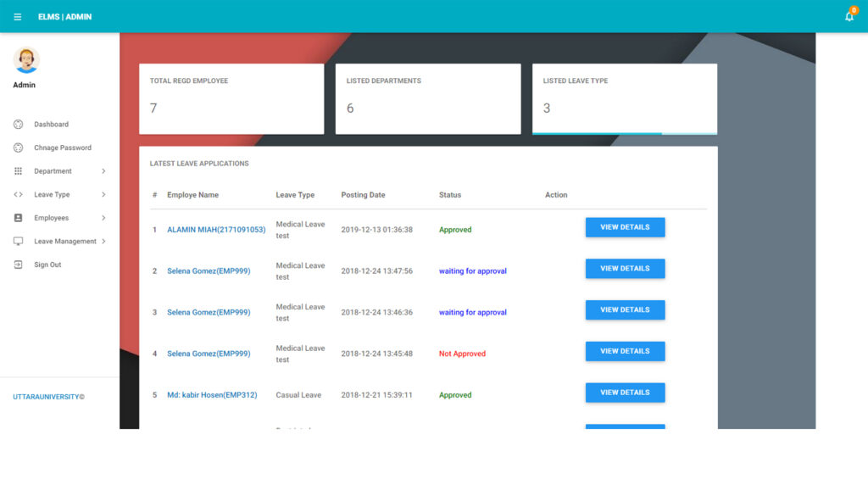Click the Sign Out icon
Viewport: 868px width, 496px height.
(x=19, y=265)
